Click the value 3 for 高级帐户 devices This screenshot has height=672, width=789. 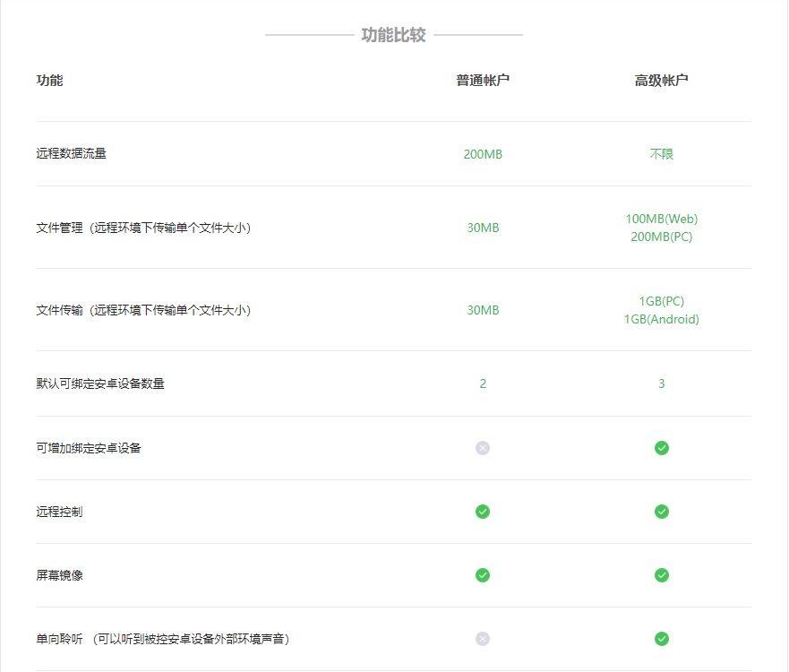[662, 384]
